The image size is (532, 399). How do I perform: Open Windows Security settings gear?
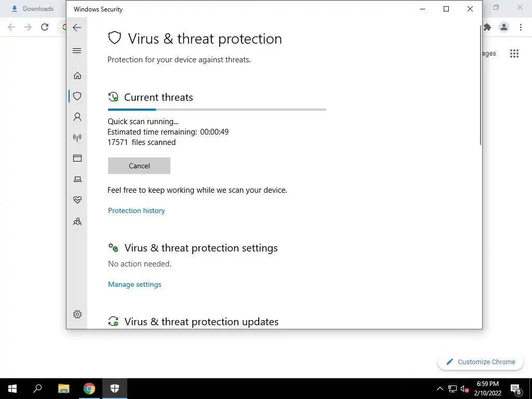tap(77, 314)
